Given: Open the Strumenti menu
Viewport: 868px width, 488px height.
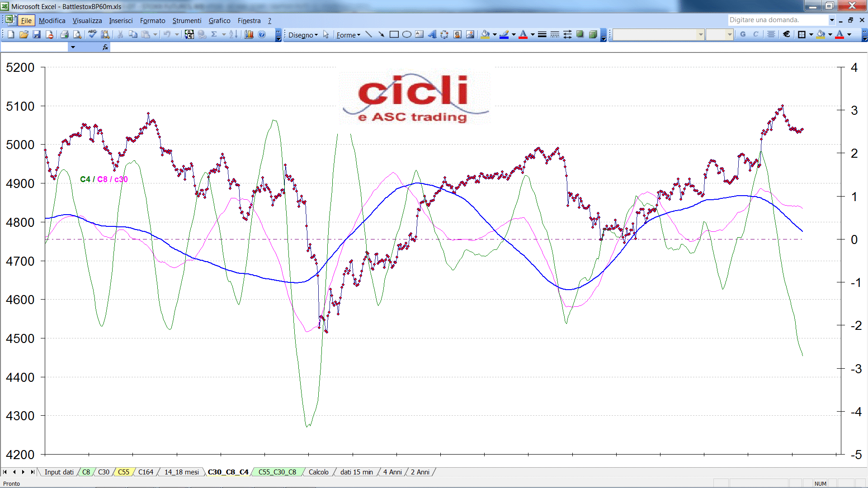Looking at the screenshot, I should click(x=187, y=20).
